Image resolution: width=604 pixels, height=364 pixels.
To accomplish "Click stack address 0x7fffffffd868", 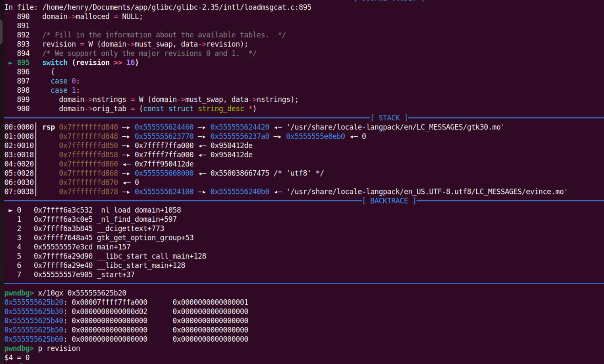I will click(88, 173).
